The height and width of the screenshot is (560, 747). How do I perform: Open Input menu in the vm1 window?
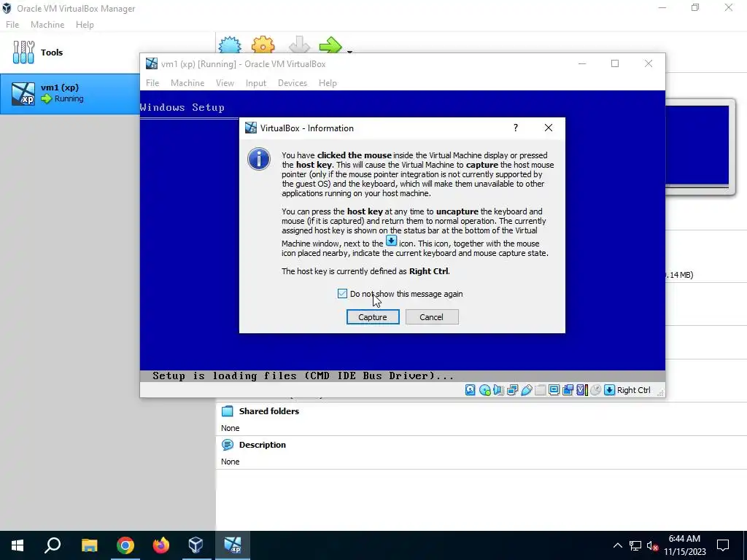point(256,83)
